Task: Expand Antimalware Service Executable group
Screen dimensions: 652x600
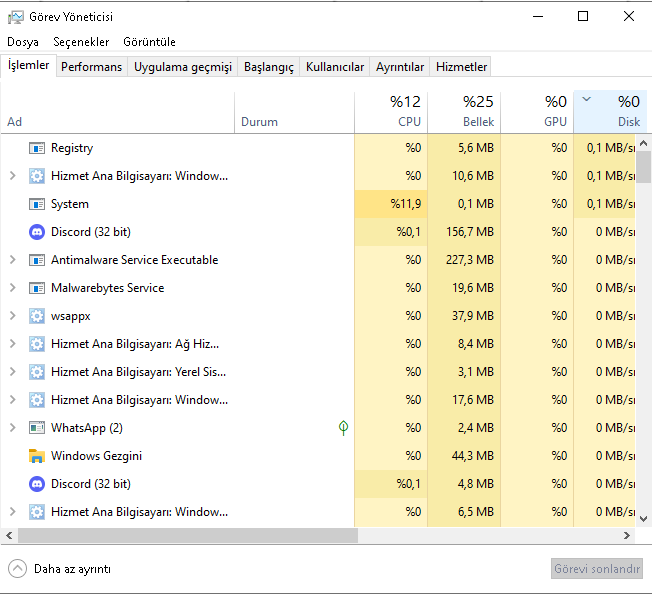Action: (12, 260)
